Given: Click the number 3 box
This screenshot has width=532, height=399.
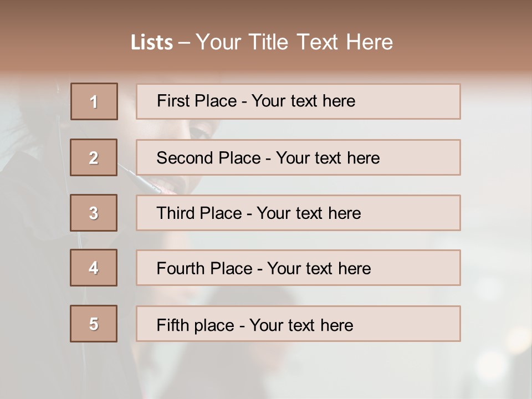Looking at the screenshot, I should (94, 213).
